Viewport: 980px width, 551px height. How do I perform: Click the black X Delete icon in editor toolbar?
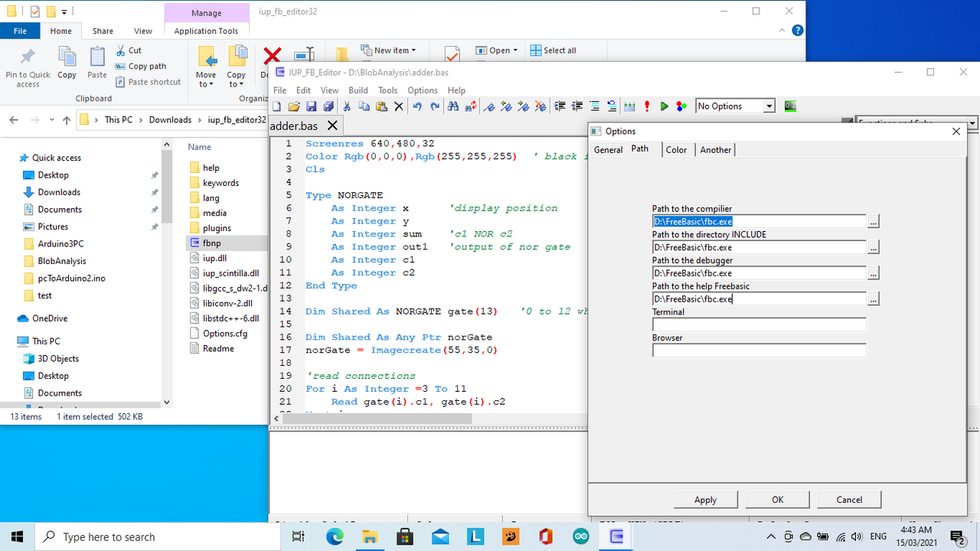click(x=399, y=106)
